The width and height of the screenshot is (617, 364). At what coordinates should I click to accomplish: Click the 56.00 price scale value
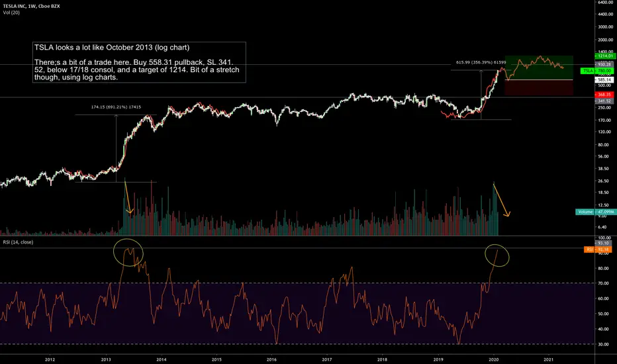(604, 157)
